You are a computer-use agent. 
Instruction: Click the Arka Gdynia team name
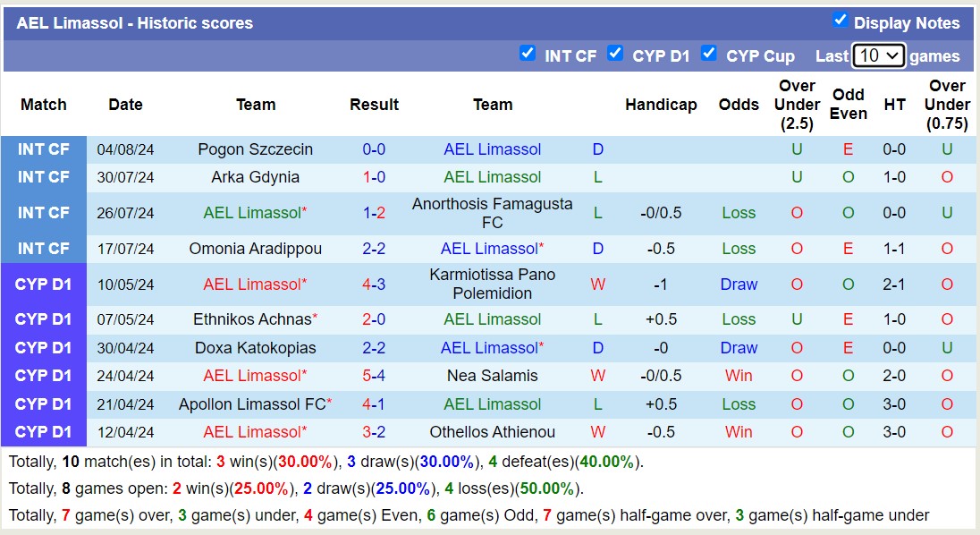pyautogui.click(x=255, y=177)
